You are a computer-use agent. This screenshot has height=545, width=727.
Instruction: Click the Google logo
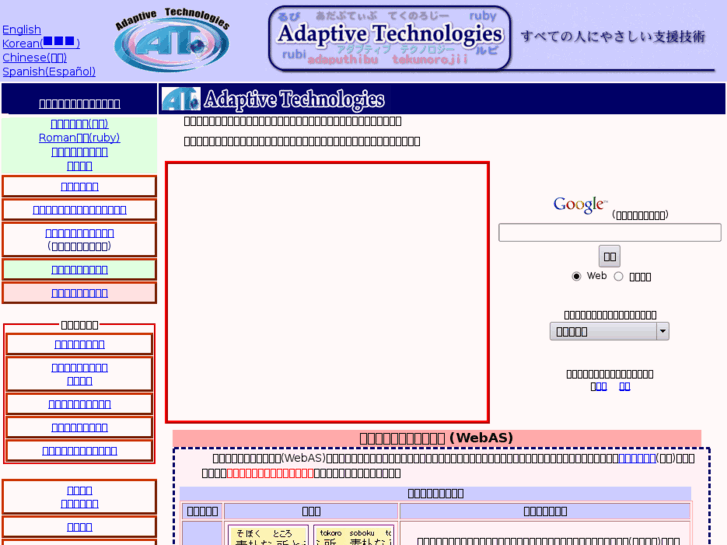pos(580,205)
